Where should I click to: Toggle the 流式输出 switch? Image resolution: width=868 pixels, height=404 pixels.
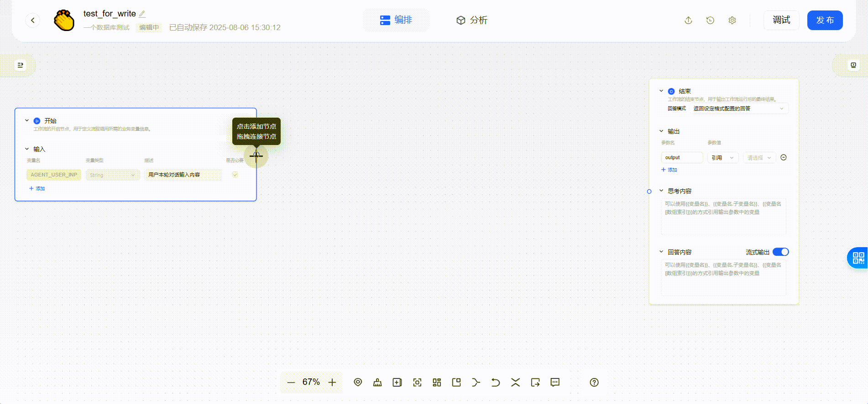[781, 252]
